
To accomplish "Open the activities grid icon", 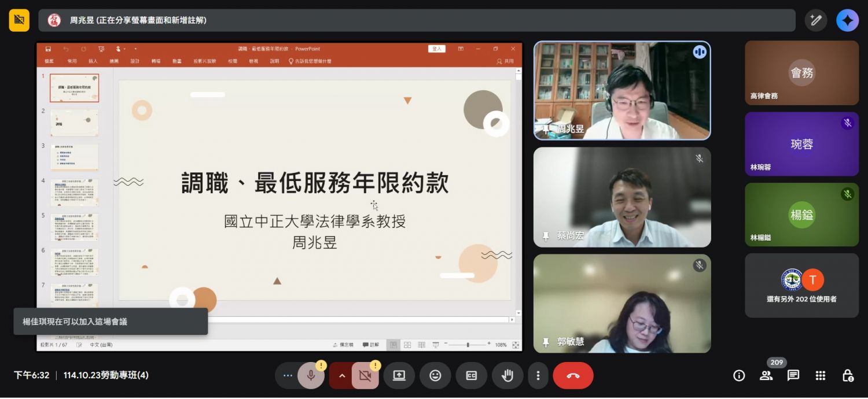I will [x=821, y=376].
